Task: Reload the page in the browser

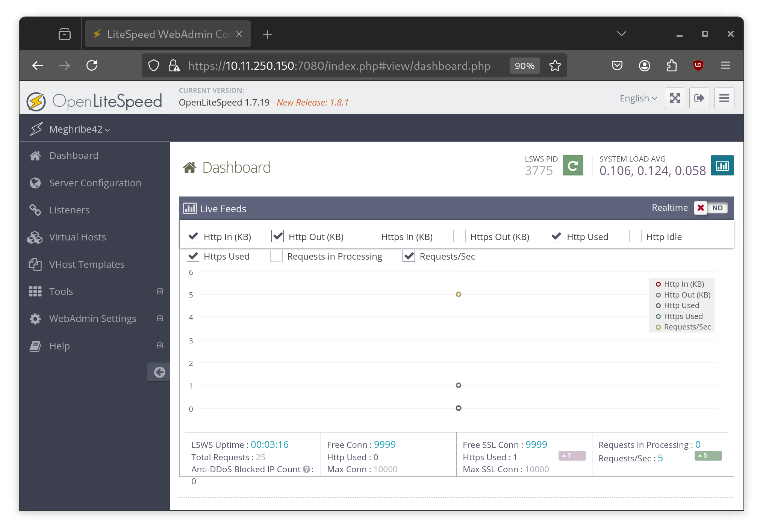Action: click(92, 66)
